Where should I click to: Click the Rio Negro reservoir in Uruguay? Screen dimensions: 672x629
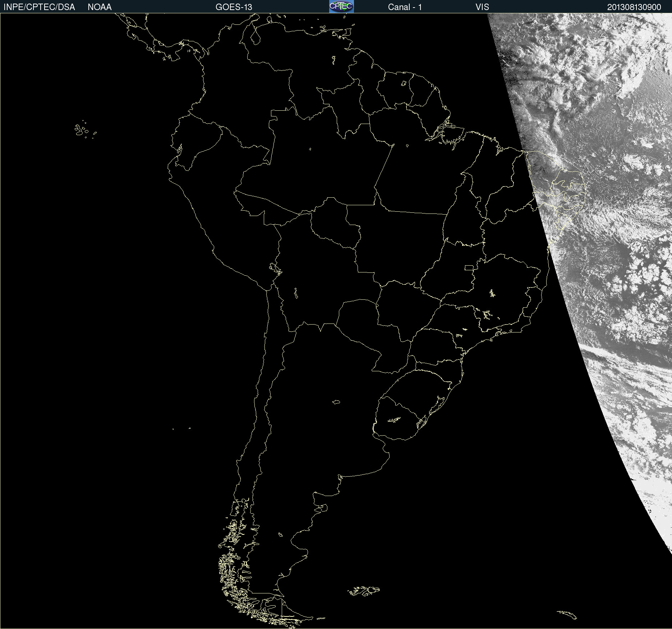click(x=394, y=419)
